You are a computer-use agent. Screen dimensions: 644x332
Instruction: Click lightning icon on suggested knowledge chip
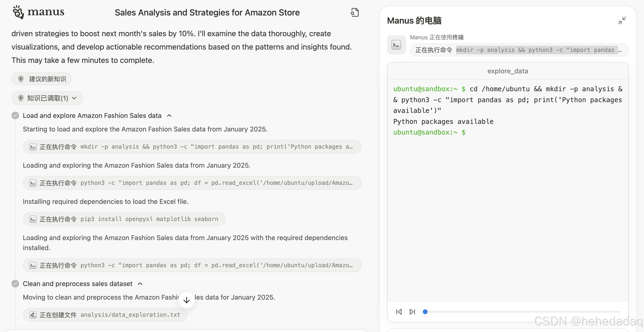[x=21, y=79]
